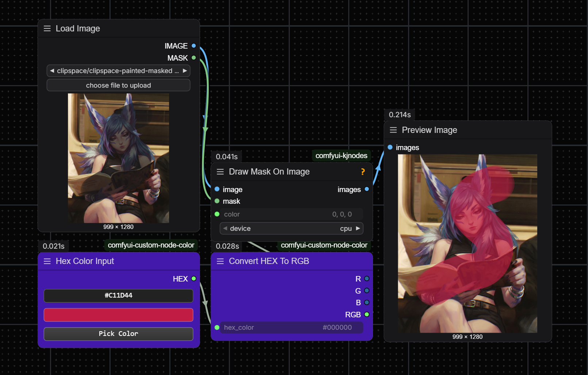
Task: Click the Preview Image output thumbnail
Action: coord(468,244)
